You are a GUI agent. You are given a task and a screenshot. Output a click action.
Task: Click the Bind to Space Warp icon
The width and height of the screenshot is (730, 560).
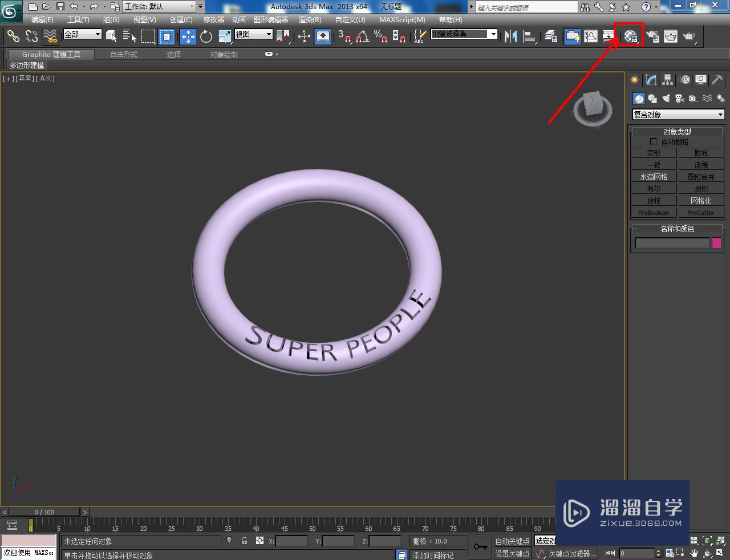[50, 36]
